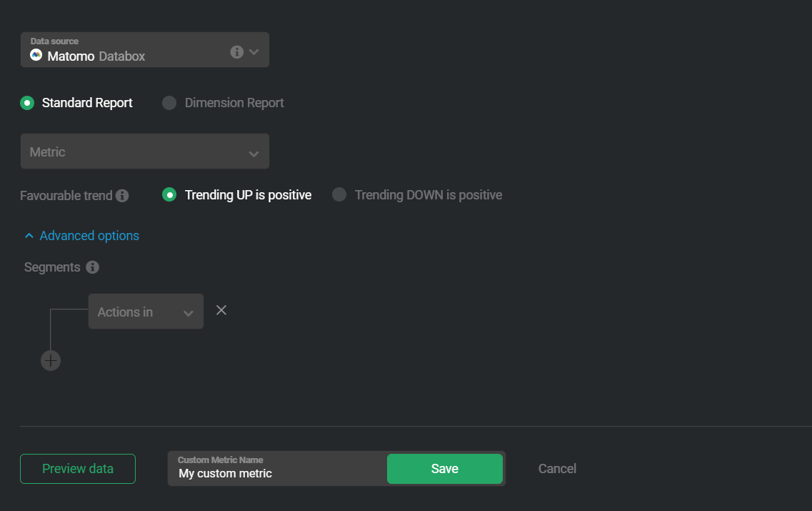The image size is (812, 511).
Task: Expand the Actions in segment dropdown
Action: point(146,312)
